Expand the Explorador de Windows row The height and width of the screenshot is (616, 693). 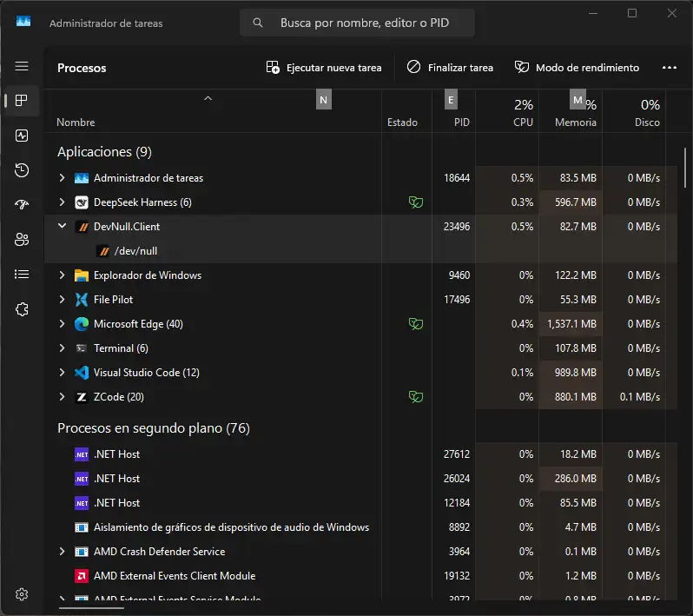click(x=62, y=275)
